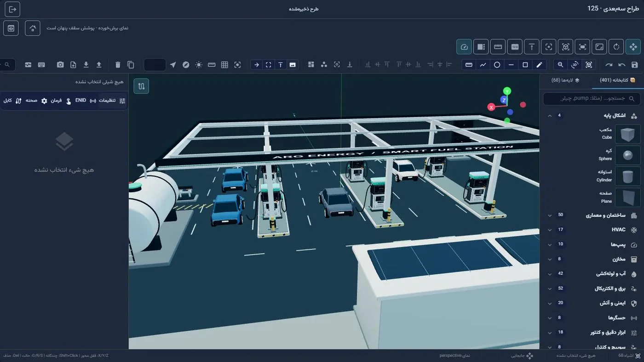This screenshot has width=644, height=362.
Task: Click the green Y axis gizmo ball
Action: tap(507, 91)
